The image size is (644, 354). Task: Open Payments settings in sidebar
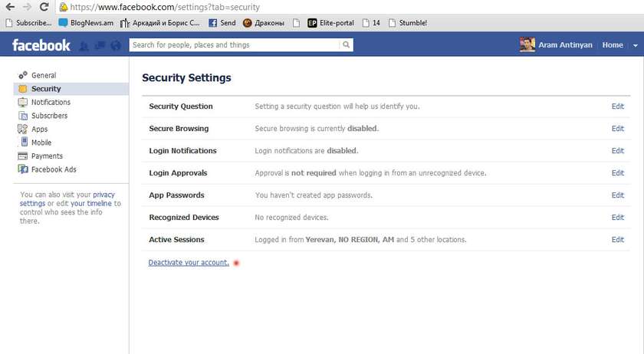(x=47, y=156)
